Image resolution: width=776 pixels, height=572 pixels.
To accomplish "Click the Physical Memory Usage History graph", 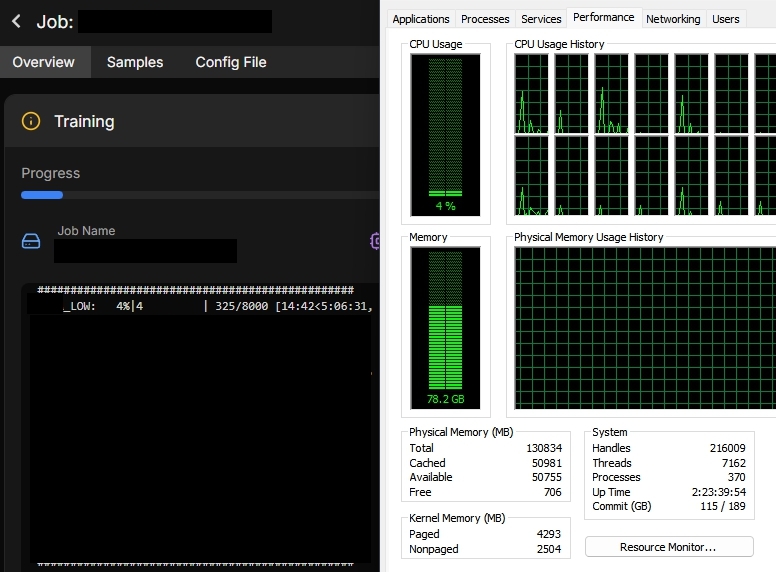I will 645,328.
